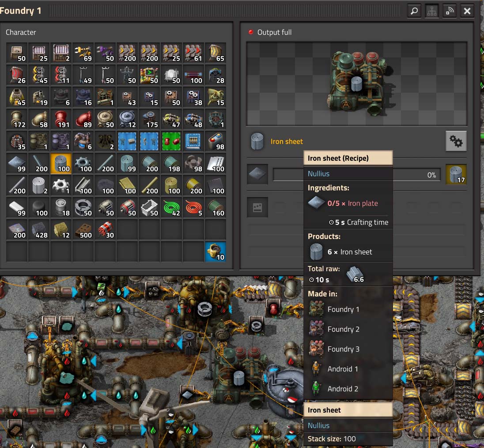The image size is (484, 448).
Task: Pick up the inserter stack of 69
Action: [x=83, y=53]
